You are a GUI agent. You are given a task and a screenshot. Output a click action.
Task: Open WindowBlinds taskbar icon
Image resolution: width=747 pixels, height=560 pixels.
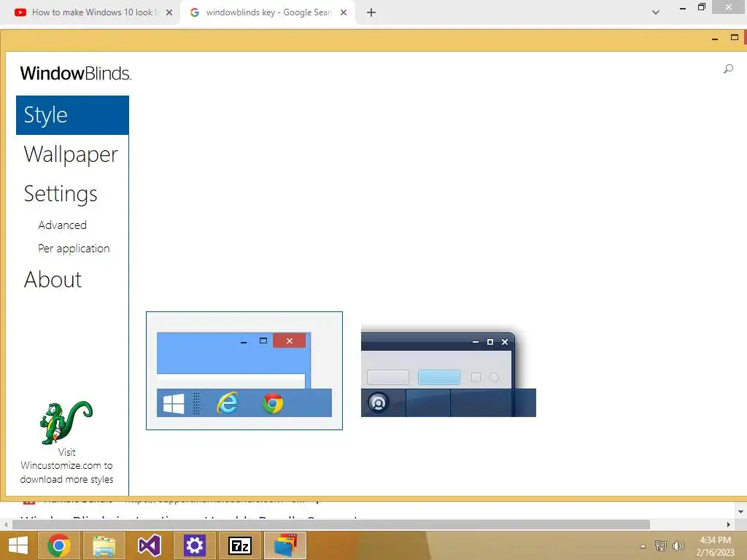(x=285, y=545)
